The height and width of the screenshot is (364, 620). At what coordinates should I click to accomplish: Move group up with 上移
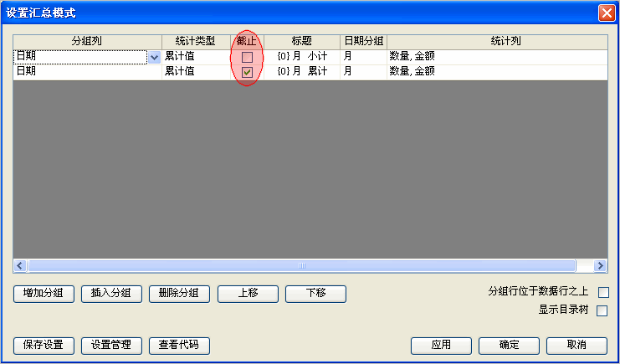point(248,294)
